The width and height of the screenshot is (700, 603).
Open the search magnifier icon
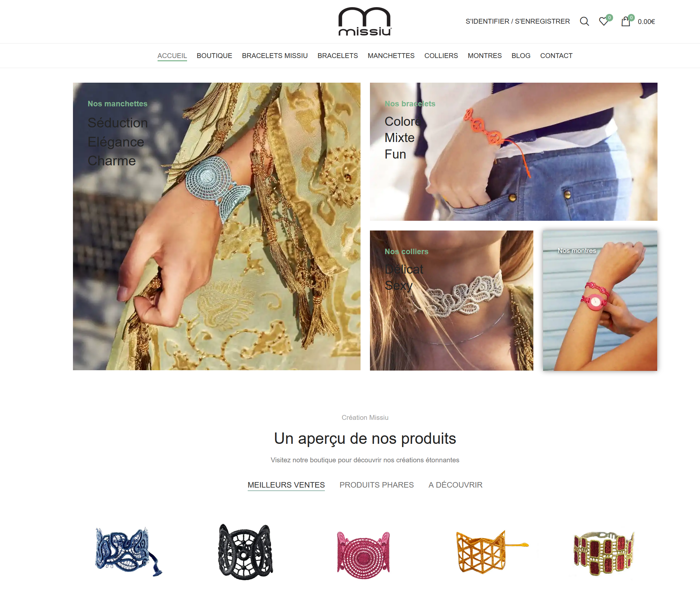[x=584, y=21]
